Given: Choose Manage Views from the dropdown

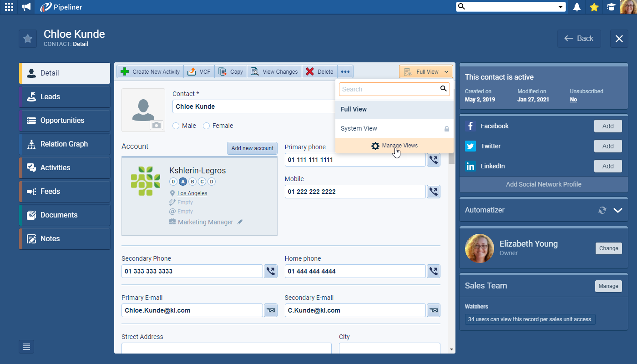Looking at the screenshot, I should coord(394,146).
